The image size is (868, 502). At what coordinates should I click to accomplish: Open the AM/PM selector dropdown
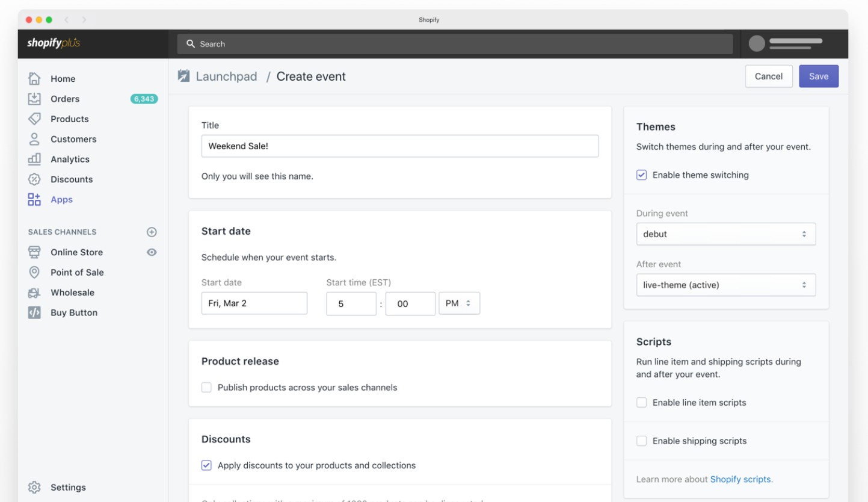point(460,303)
